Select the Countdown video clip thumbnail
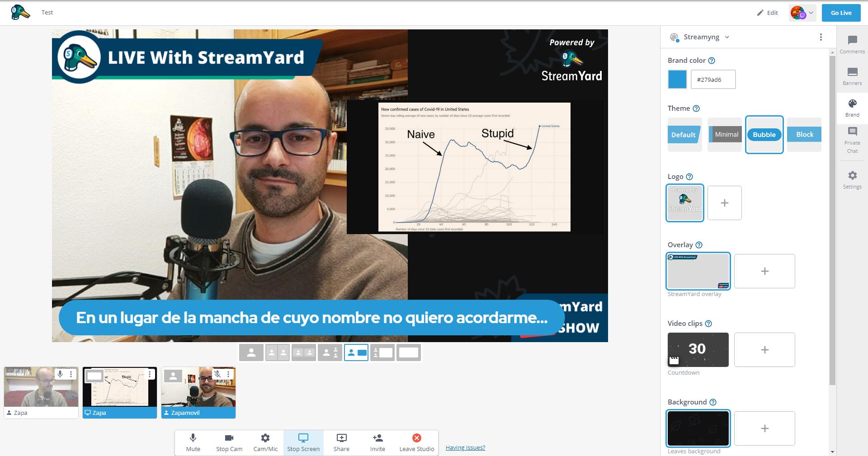Image resolution: width=868 pixels, height=456 pixels. [698, 349]
